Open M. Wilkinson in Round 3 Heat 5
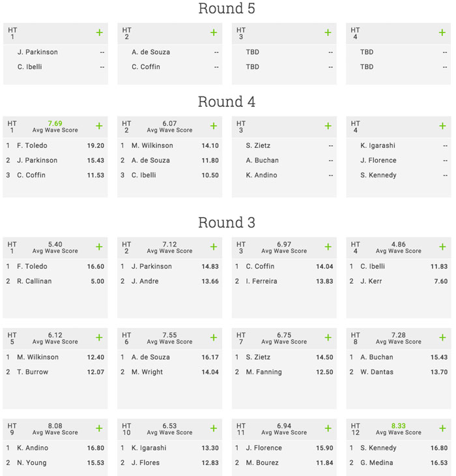 pos(38,357)
